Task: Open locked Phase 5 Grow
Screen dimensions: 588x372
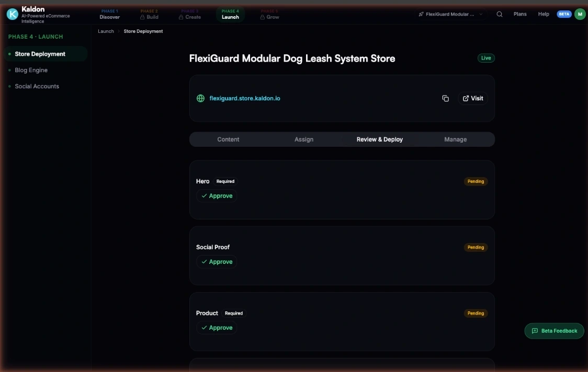Action: coord(269,14)
